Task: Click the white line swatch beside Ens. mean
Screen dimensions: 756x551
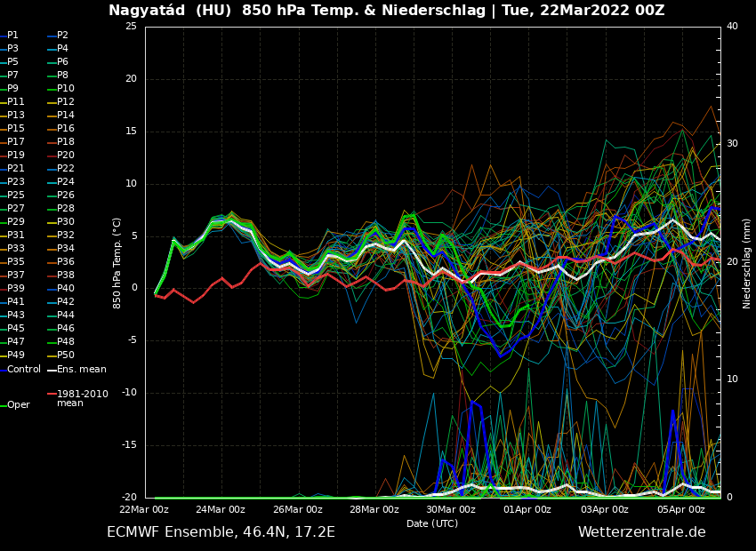Action: [x=52, y=370]
